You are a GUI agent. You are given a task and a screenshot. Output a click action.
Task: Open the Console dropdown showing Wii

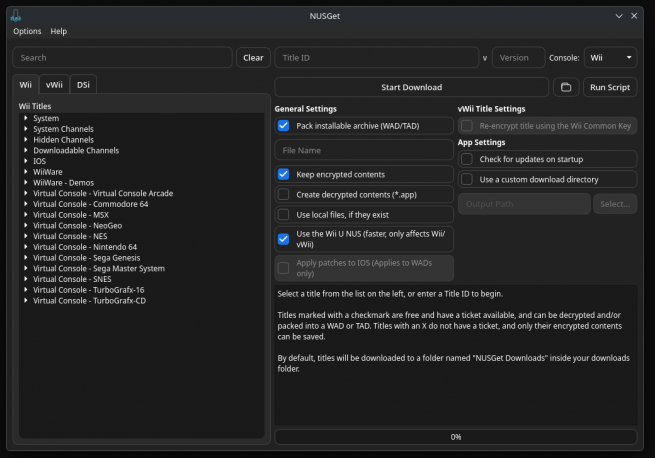coord(610,58)
